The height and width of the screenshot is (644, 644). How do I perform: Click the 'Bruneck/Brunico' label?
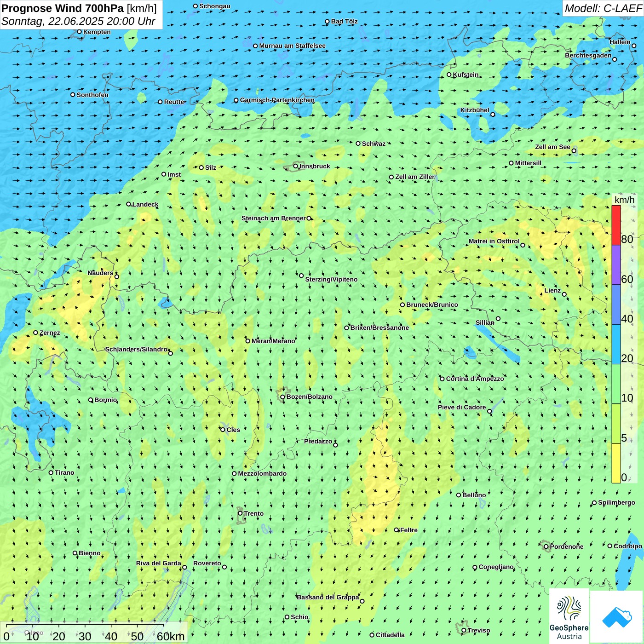tap(432, 305)
